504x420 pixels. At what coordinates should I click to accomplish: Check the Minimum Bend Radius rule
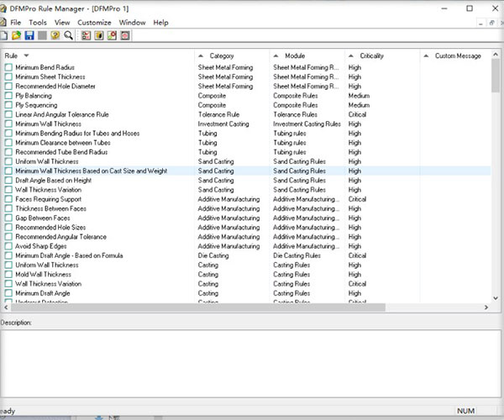point(8,67)
